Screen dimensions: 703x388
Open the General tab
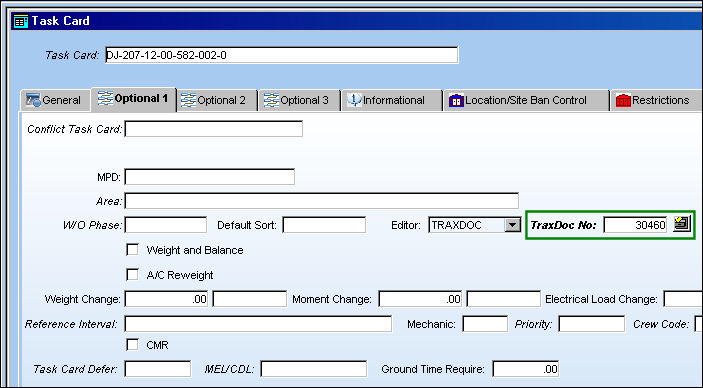53,100
